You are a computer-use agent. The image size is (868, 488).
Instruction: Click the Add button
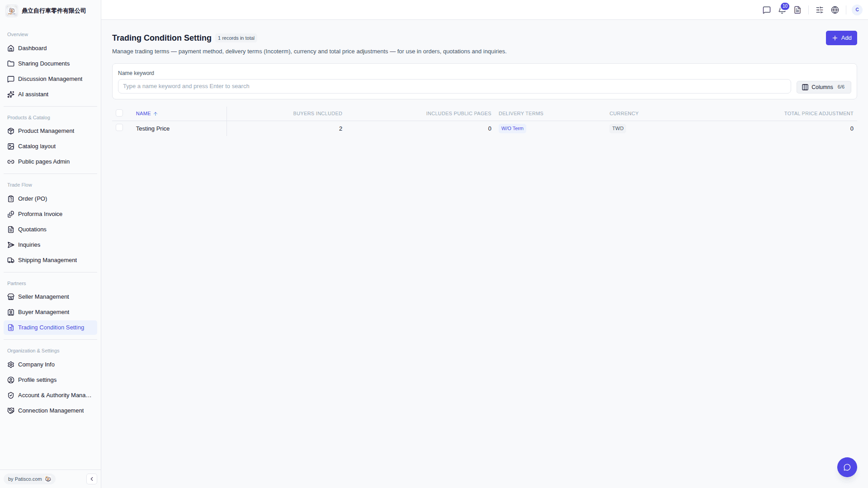[x=841, y=38]
